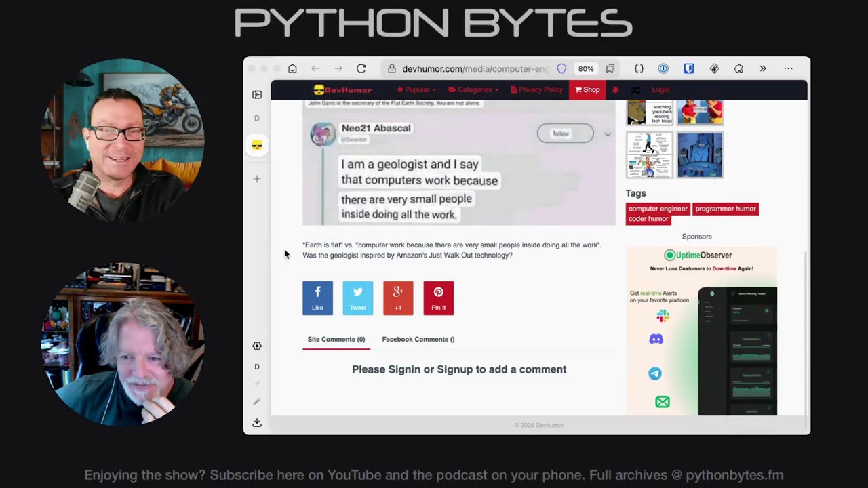868x488 pixels.
Task: Open DevHumor notifications via the bell icon
Action: coord(614,89)
